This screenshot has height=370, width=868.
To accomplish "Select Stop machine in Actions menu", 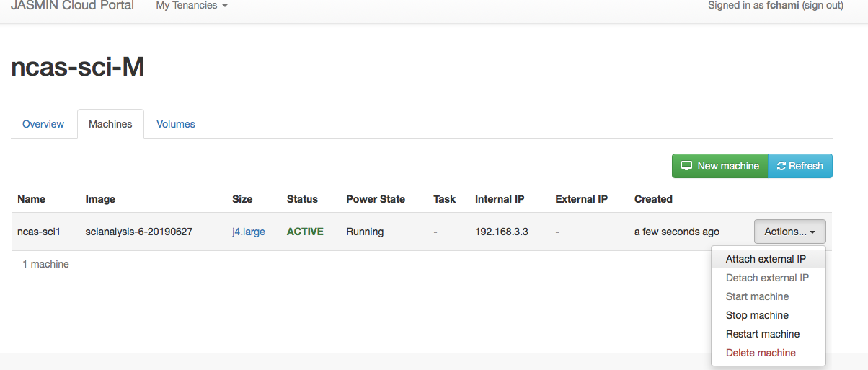I will 768,315.
